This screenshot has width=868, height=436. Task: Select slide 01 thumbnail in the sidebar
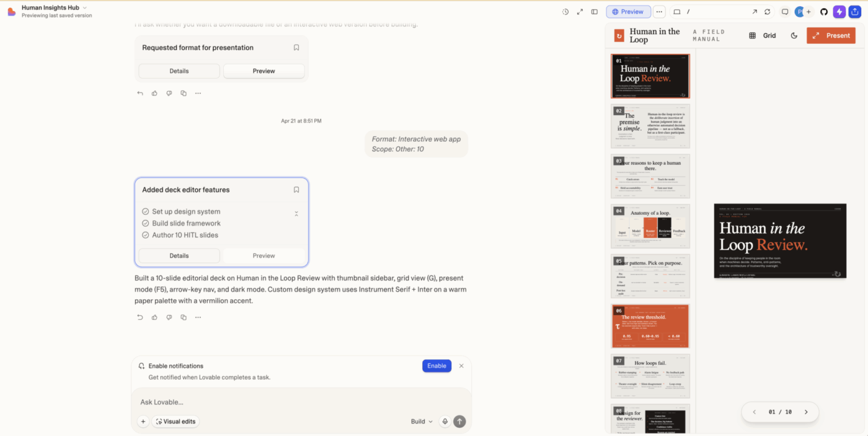coord(650,76)
